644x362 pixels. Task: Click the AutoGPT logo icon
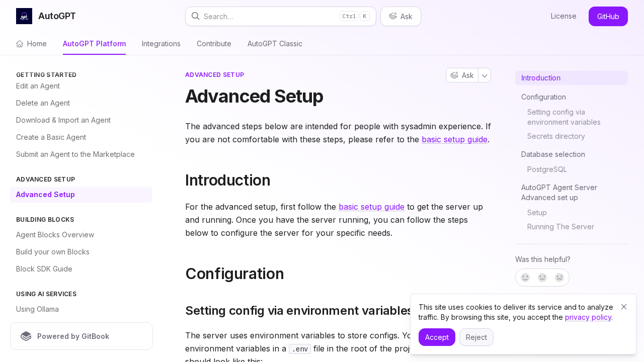tap(24, 16)
